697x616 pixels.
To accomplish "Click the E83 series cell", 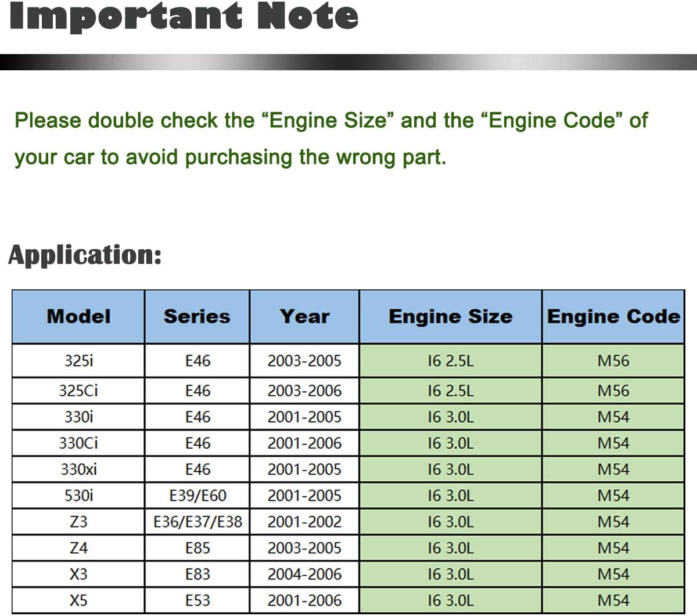I will click(197, 574).
